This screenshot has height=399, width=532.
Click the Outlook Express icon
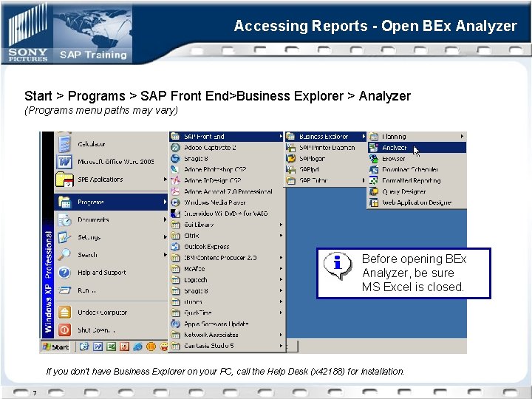coord(175,247)
